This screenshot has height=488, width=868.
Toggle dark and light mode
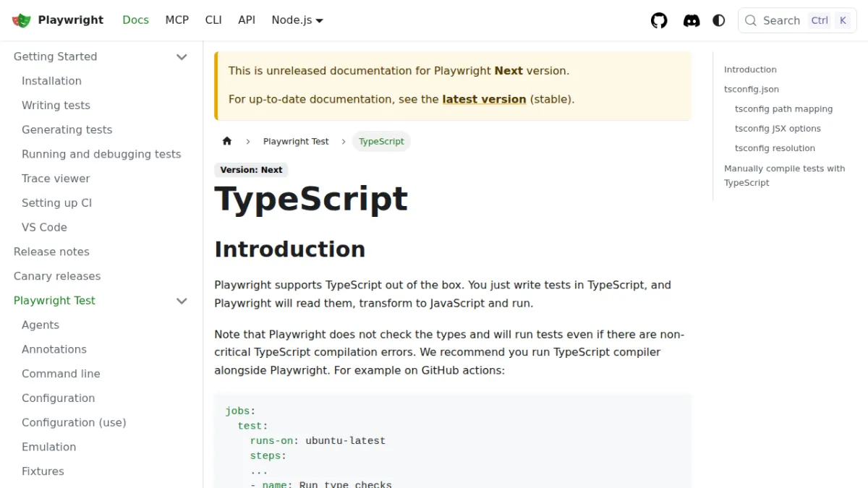719,20
